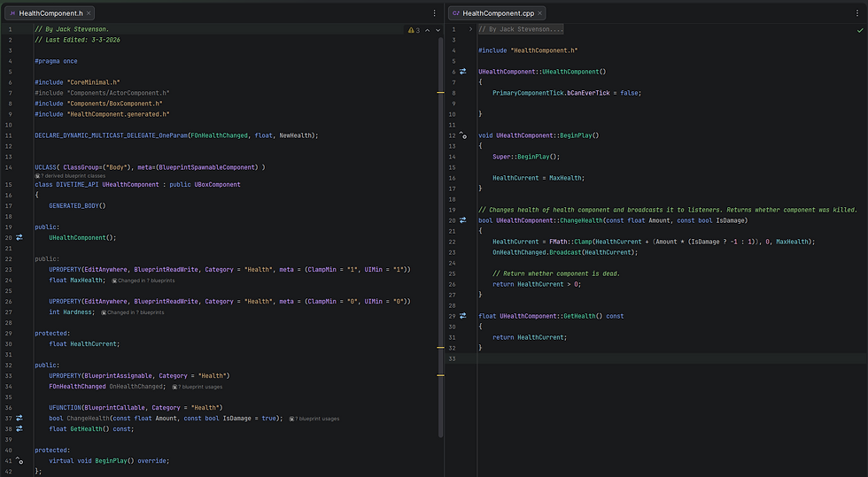Close the HealthComponent.h tab
The image size is (868, 477).
coord(89,12)
